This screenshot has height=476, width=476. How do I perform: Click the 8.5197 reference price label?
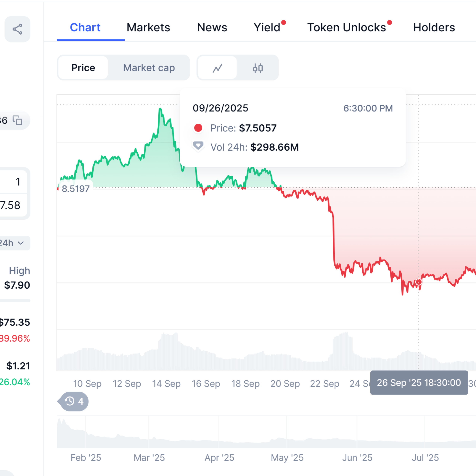click(75, 189)
